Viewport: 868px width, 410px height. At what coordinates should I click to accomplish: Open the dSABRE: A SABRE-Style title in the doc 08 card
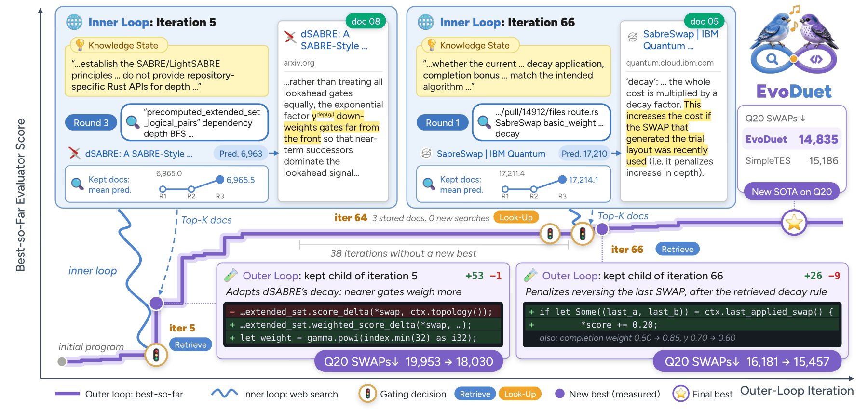pos(334,40)
